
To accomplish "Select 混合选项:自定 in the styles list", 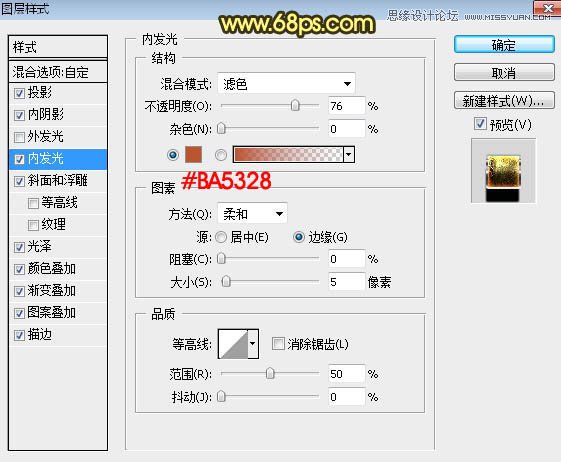I will (58, 72).
